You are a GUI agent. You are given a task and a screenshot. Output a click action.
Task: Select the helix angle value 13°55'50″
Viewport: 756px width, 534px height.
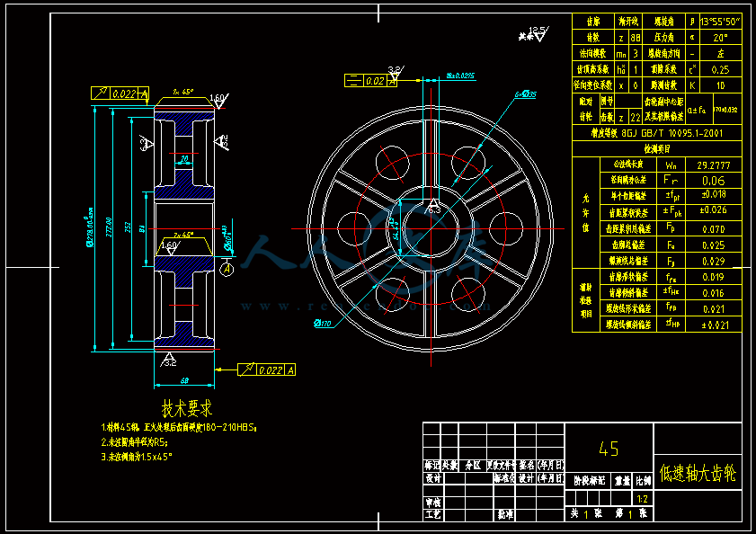720,22
